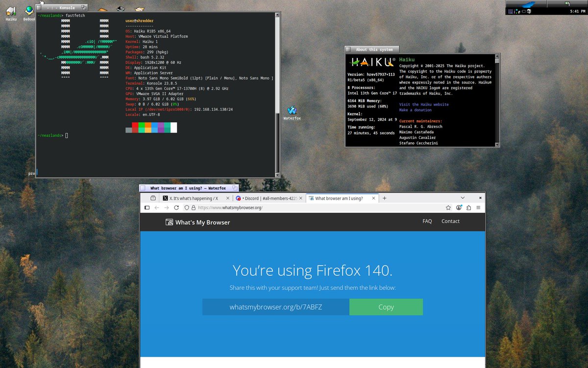
Task: Close the What browser am I using tab
Action: click(x=373, y=198)
